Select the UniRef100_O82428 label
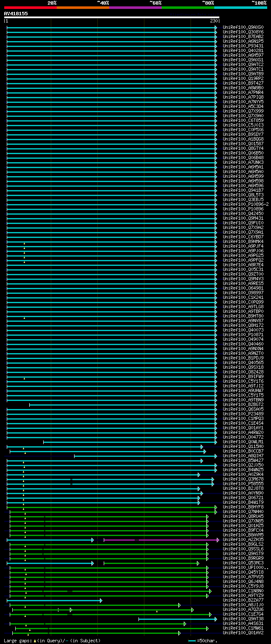The width and height of the screenshot is (271, 644). tap(243, 372)
